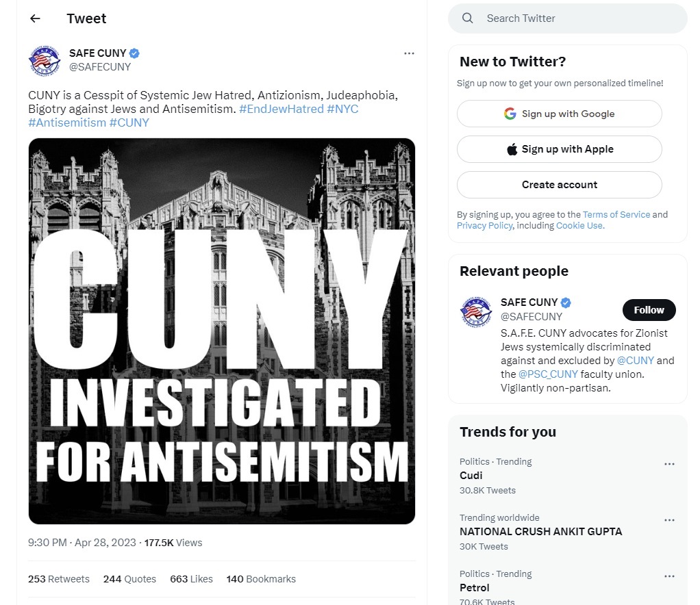Open more options for Cudi trend

point(669,464)
